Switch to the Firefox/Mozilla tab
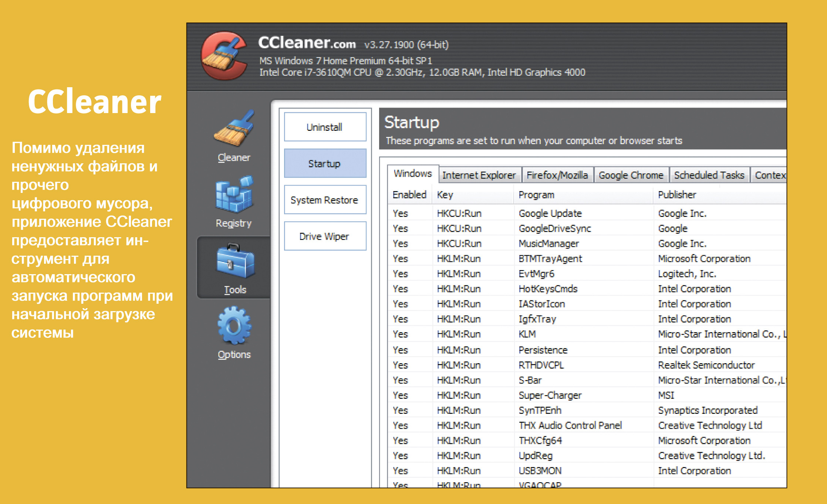This screenshot has height=504, width=827. pyautogui.click(x=557, y=175)
